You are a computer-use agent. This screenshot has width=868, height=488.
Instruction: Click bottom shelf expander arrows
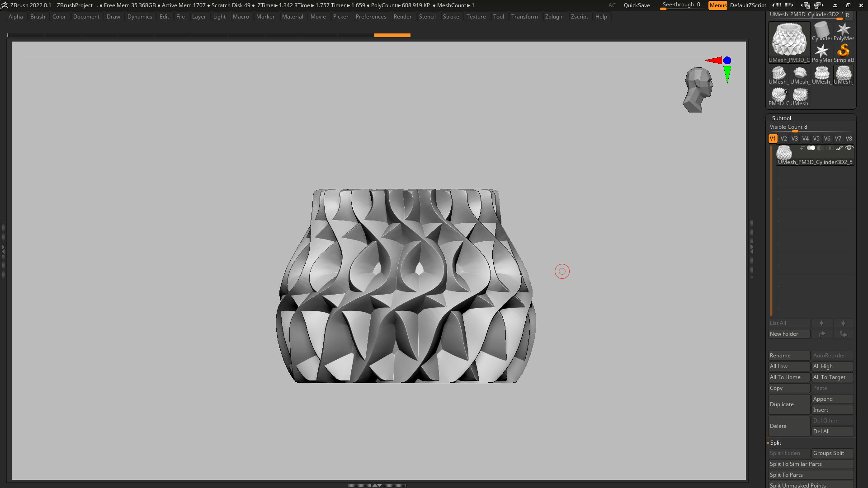click(x=377, y=485)
